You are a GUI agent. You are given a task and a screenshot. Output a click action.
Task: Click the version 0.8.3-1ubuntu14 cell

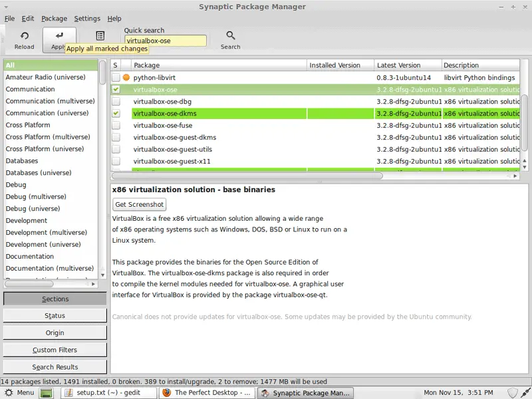pos(404,77)
